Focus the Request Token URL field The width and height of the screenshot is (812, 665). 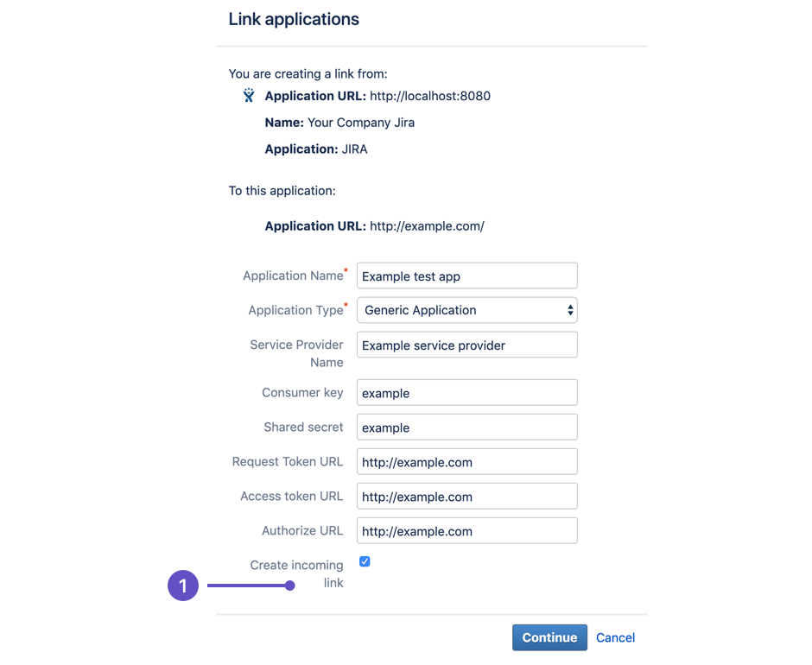pos(466,461)
